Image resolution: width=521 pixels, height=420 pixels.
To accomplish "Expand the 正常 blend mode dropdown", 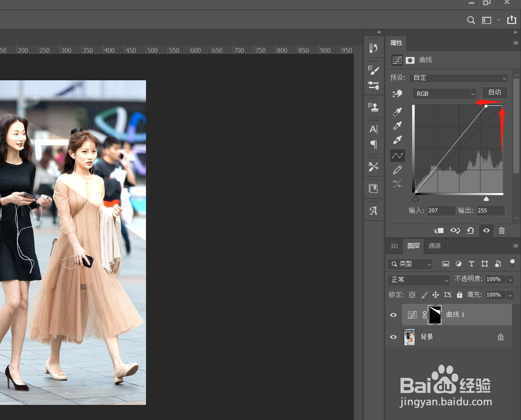I will [x=418, y=280].
